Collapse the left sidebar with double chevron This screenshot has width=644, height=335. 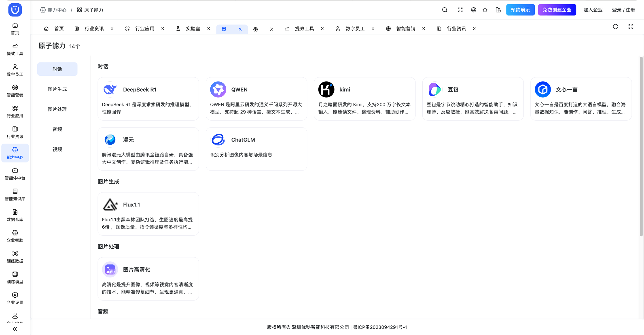pos(15,329)
